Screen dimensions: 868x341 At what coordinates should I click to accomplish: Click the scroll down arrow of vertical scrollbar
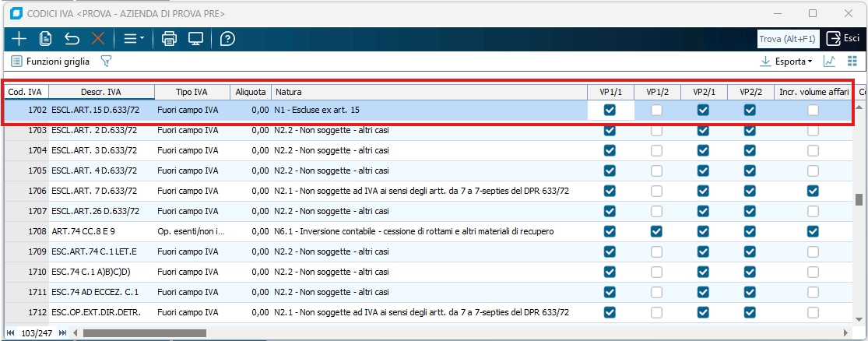point(859,319)
